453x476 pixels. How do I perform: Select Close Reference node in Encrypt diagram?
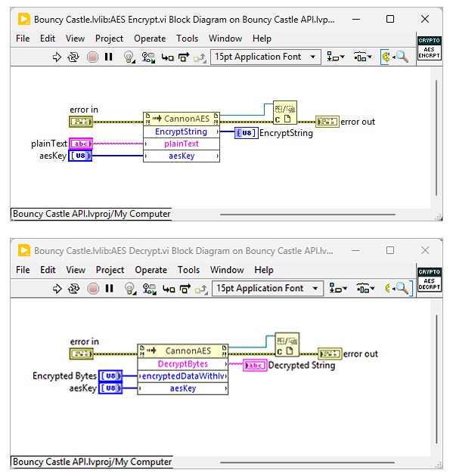point(285,113)
